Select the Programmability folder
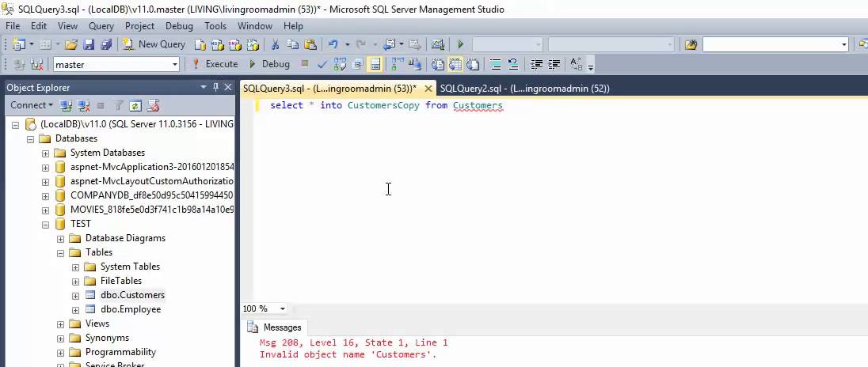Image resolution: width=868 pixels, height=367 pixels. click(120, 352)
